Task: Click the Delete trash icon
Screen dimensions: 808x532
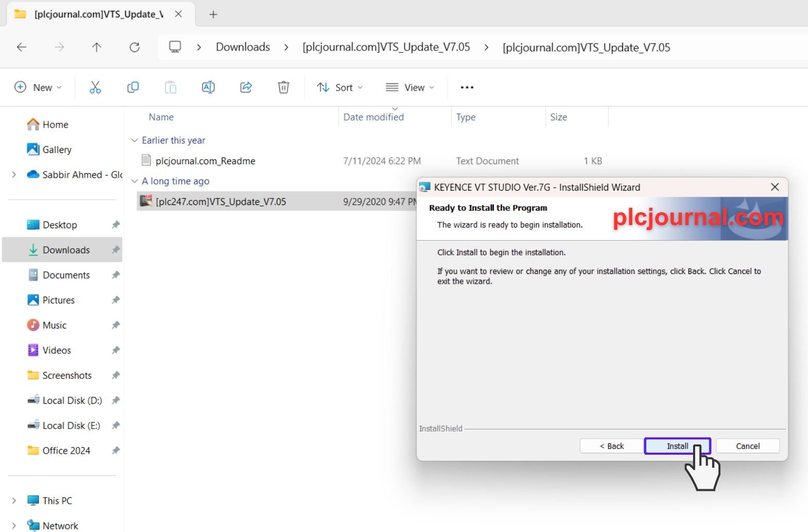Action: (283, 88)
